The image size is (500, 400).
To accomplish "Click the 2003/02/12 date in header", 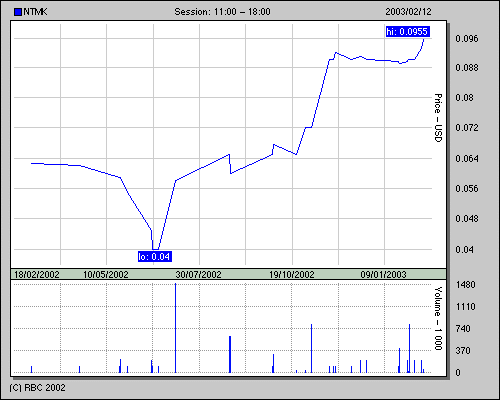I will click(x=408, y=12).
